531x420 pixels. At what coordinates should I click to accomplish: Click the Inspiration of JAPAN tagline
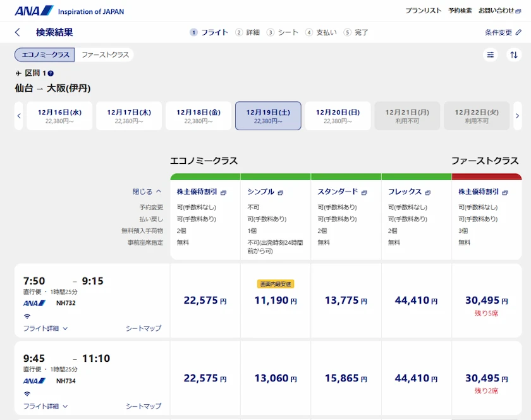click(x=91, y=11)
